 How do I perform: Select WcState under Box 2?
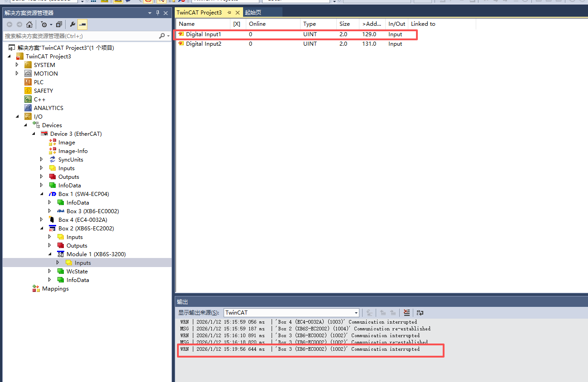pos(77,272)
